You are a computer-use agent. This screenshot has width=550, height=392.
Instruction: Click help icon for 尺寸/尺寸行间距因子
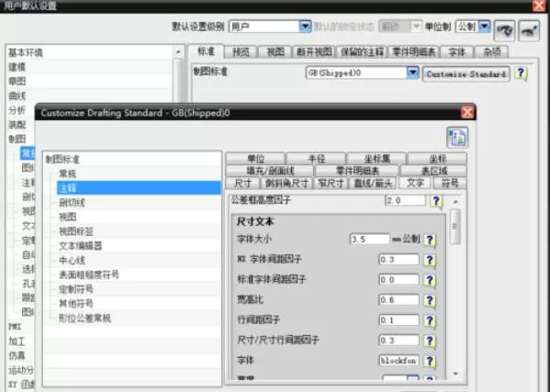(430, 341)
